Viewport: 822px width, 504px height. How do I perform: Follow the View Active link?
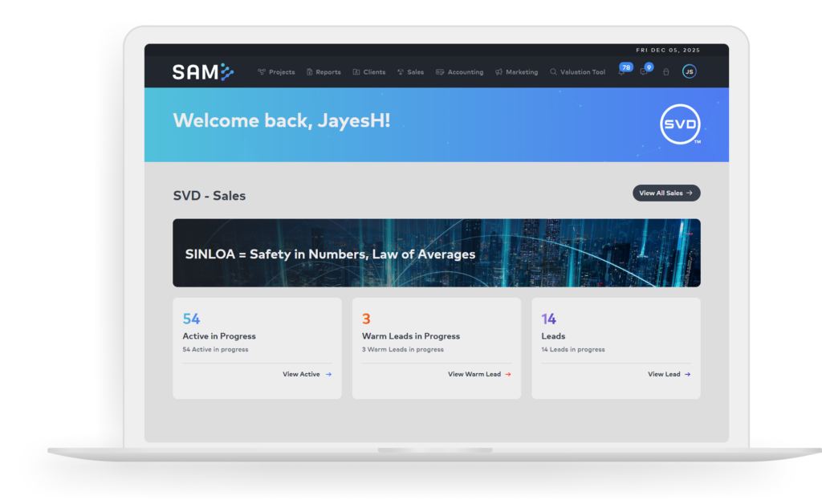pos(307,374)
